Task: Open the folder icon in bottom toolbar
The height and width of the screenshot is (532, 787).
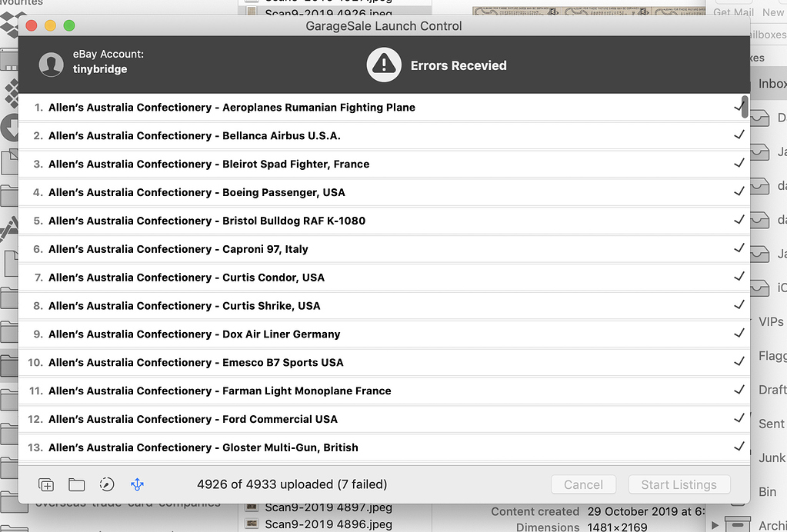Action: click(76, 484)
